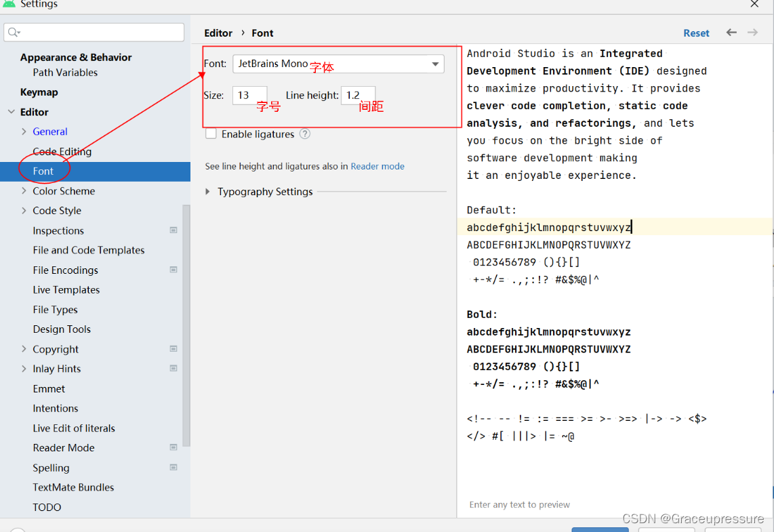The height and width of the screenshot is (532, 774).
Task: Expand the Inlay Hints node arrow
Action: 24,368
